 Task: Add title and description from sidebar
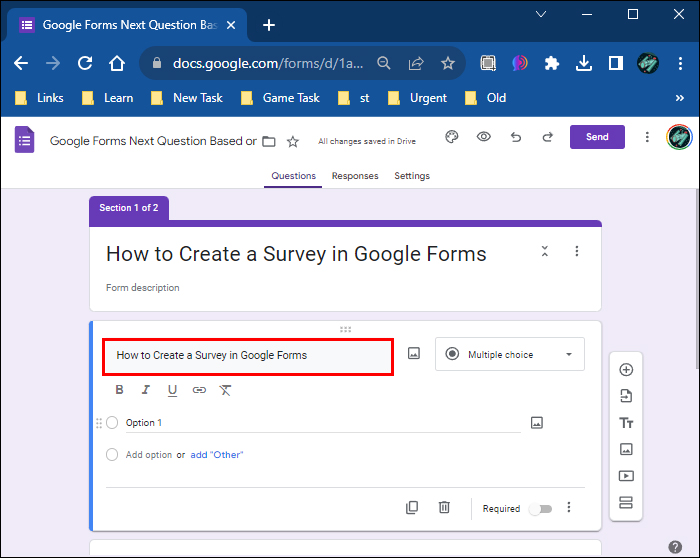coord(627,423)
